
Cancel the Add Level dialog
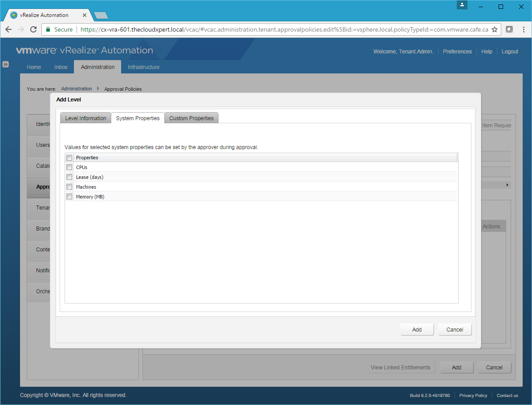click(x=455, y=330)
